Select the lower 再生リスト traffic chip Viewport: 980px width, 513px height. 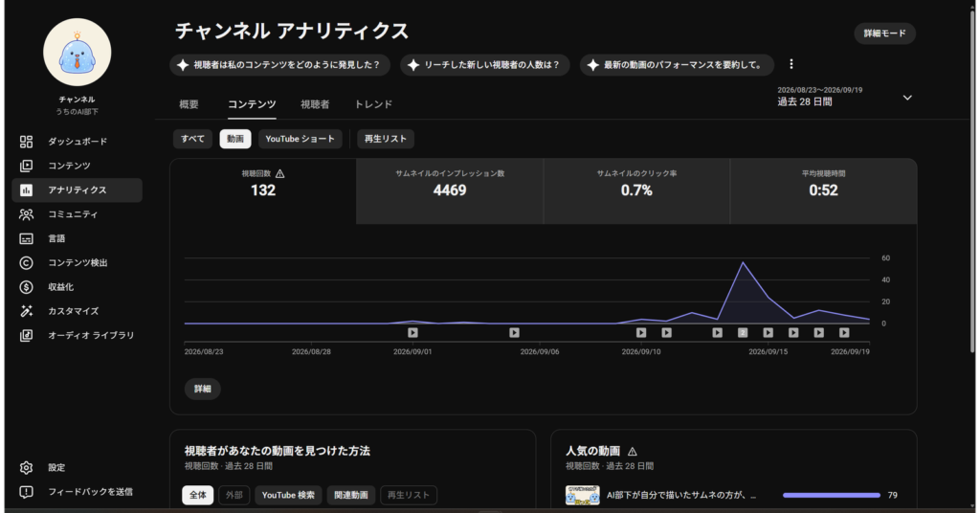[409, 495]
